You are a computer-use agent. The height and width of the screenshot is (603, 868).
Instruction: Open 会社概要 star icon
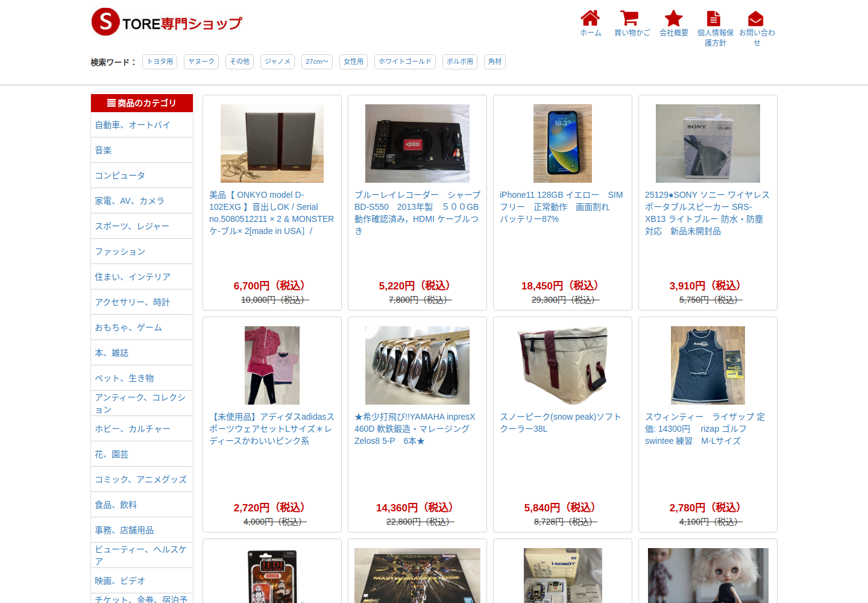click(x=673, y=18)
